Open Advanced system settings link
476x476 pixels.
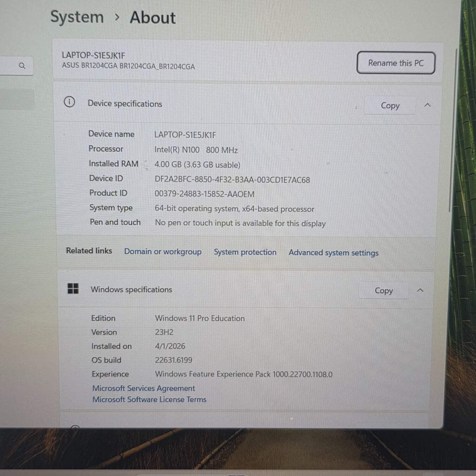334,253
